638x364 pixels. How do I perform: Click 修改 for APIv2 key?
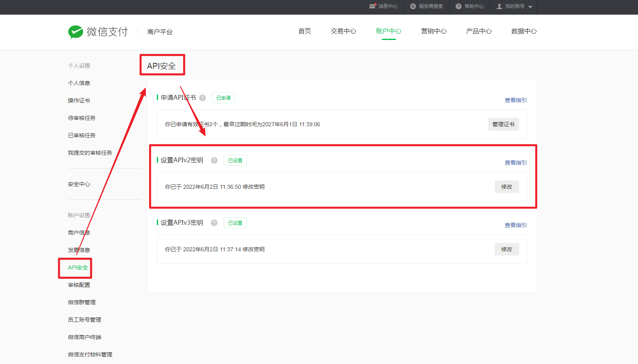point(507,187)
